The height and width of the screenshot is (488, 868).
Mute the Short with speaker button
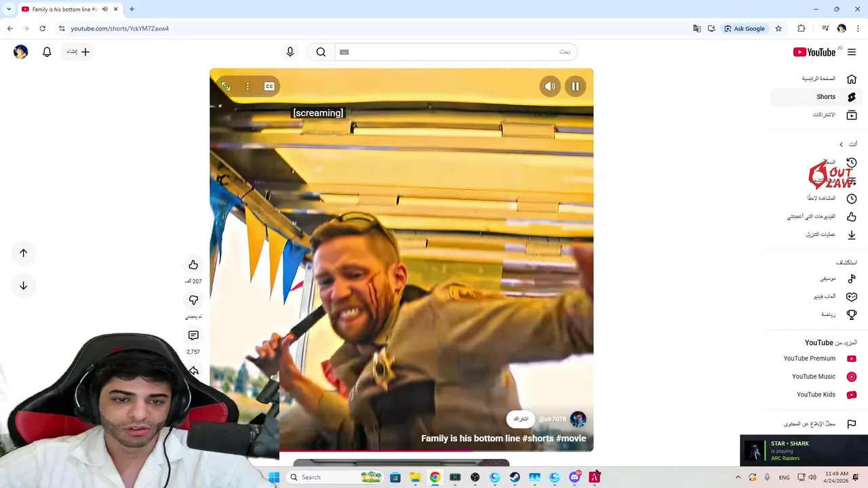click(x=550, y=86)
